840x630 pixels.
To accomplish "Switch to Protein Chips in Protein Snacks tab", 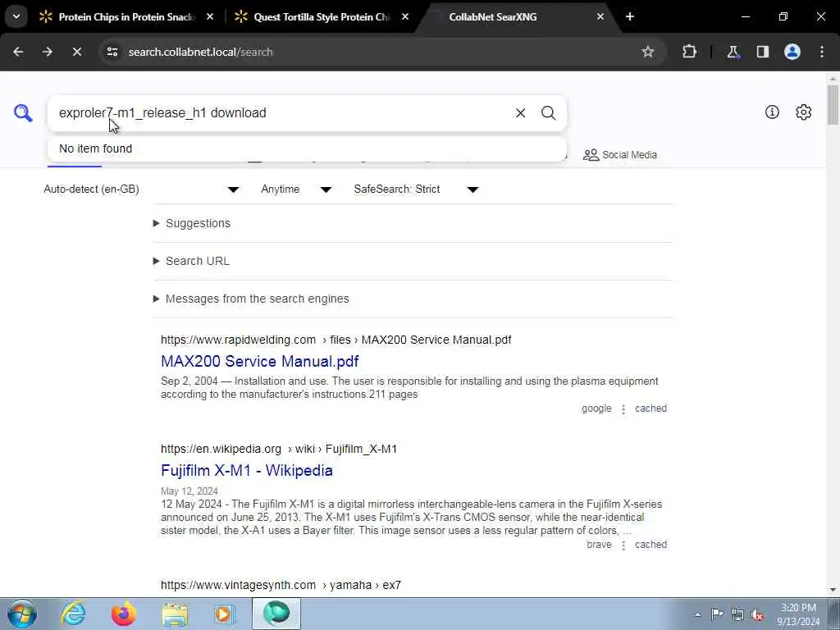I will click(x=127, y=17).
